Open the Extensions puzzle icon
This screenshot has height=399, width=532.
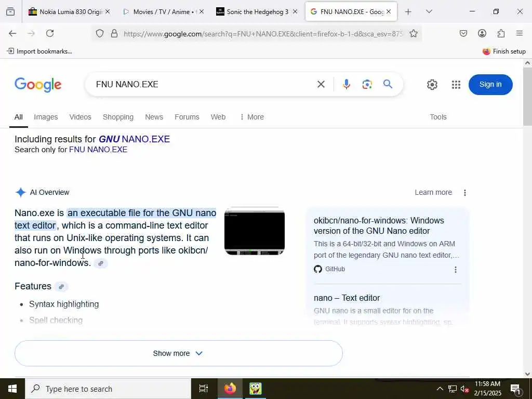coord(501,33)
